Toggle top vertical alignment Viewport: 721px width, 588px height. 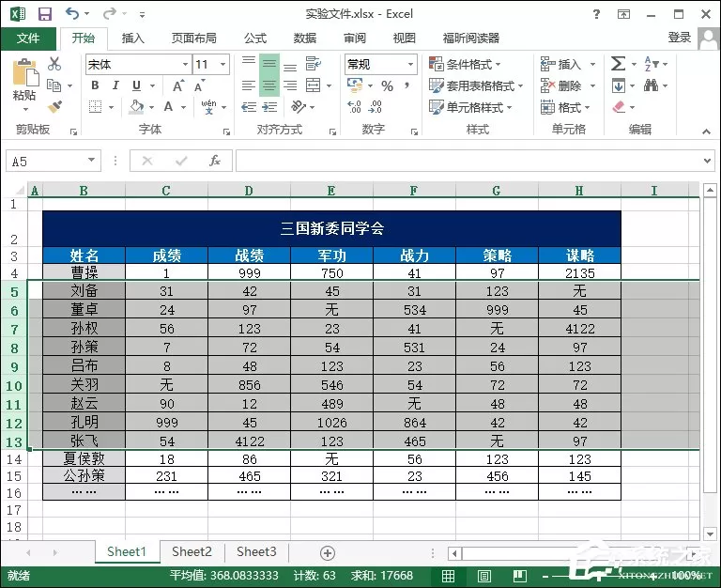249,61
